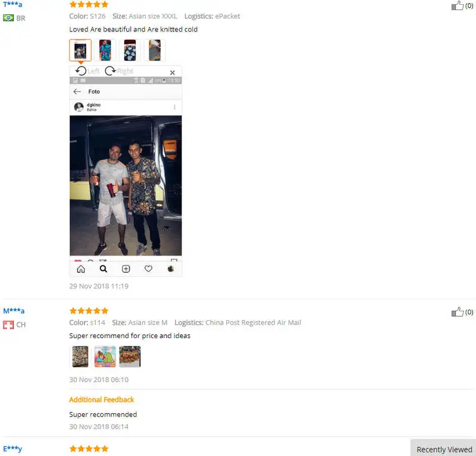Open fourth thumbnail in T***a's review

point(155,50)
